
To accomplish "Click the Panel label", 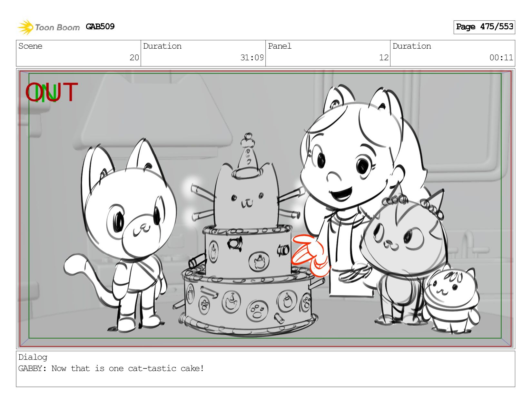I will (x=280, y=46).
